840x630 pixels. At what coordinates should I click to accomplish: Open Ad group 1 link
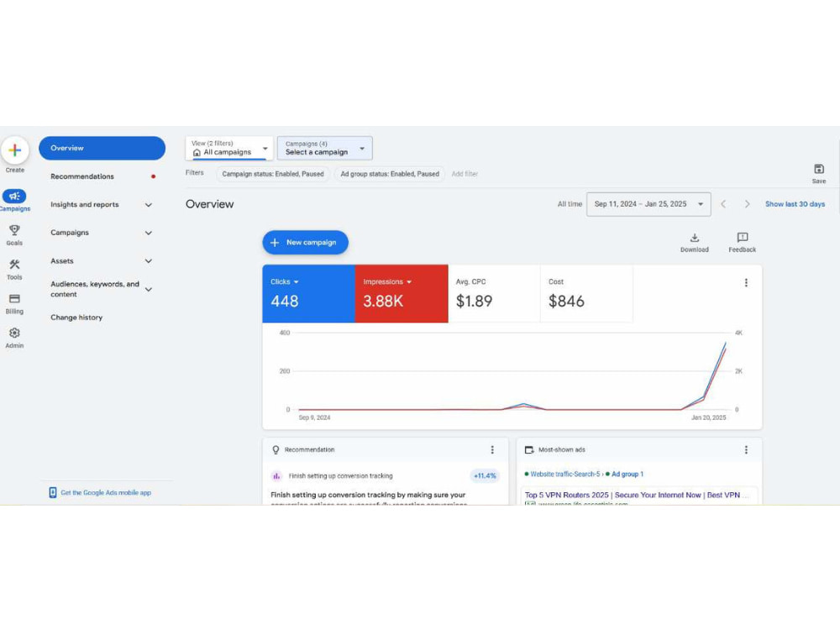click(x=627, y=474)
